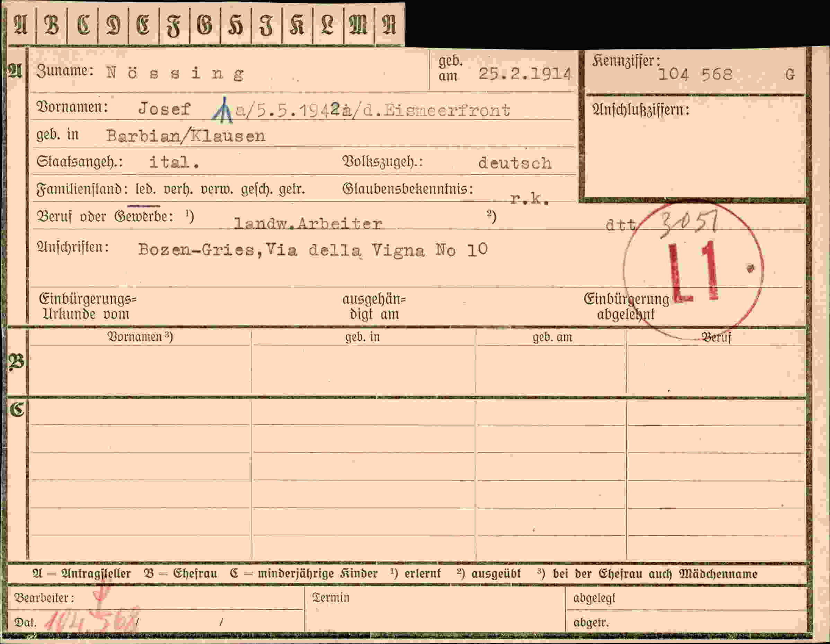The image size is (830, 644).
Task: Click the Volkszugeh. value 'deutsch'
Action: coord(515,163)
